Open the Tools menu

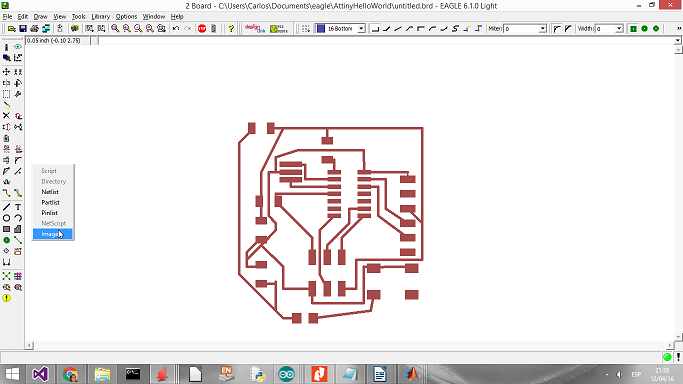click(x=78, y=17)
